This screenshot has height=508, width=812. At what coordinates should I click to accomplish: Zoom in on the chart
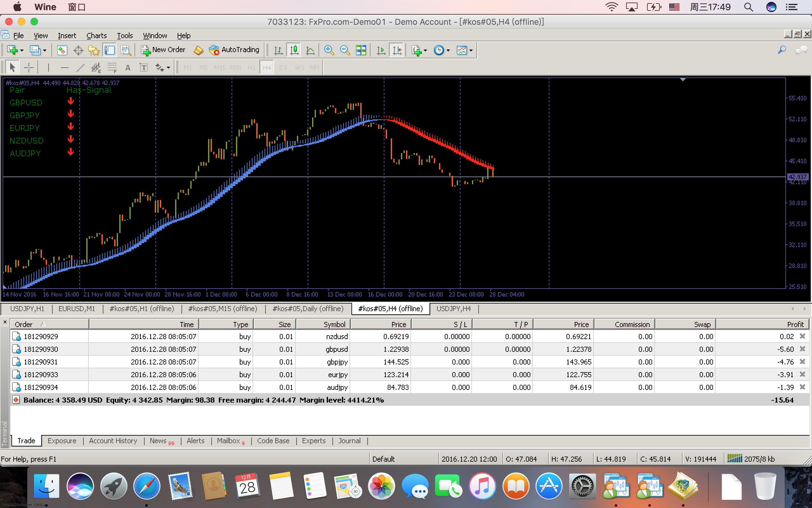(329, 50)
